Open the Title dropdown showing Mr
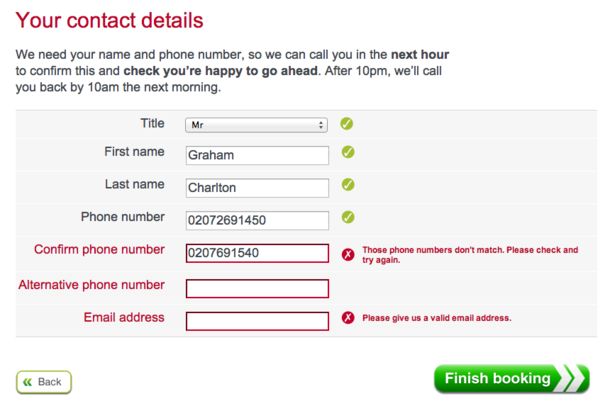The width and height of the screenshot is (615, 401). point(257,125)
